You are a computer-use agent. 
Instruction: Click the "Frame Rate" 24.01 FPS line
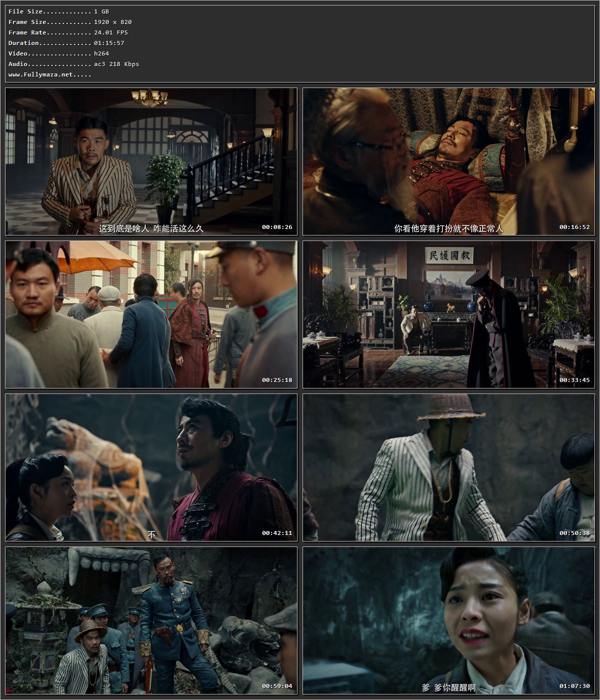[68, 32]
